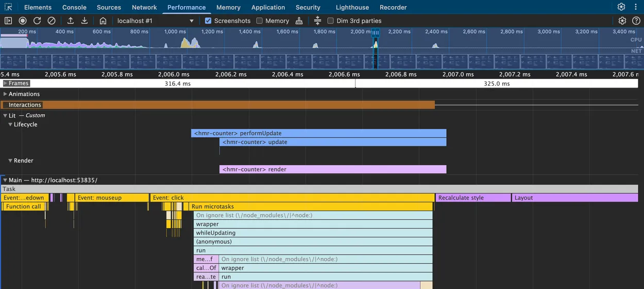Expand the Interactions track
This screenshot has width=644, height=289.
click(6, 105)
